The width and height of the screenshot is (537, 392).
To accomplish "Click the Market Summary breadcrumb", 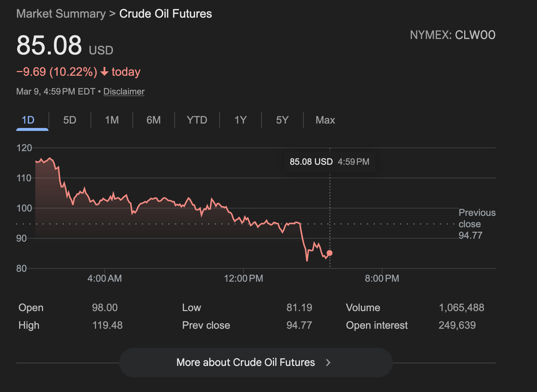I will tap(61, 14).
